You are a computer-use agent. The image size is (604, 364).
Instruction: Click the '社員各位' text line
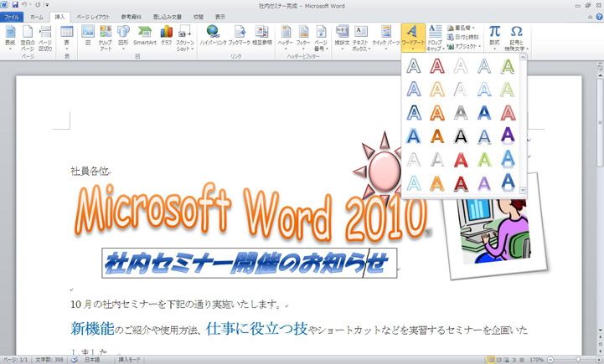tap(90, 172)
